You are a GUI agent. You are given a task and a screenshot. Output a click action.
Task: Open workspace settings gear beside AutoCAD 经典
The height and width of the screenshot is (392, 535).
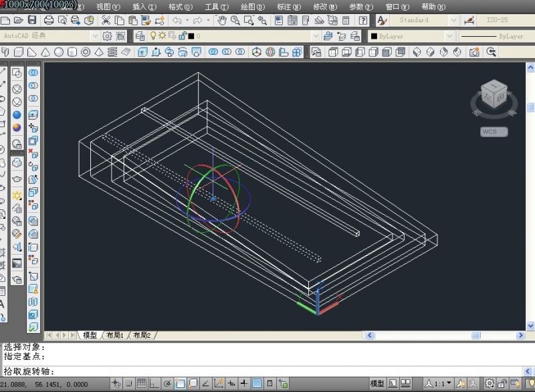107,36
